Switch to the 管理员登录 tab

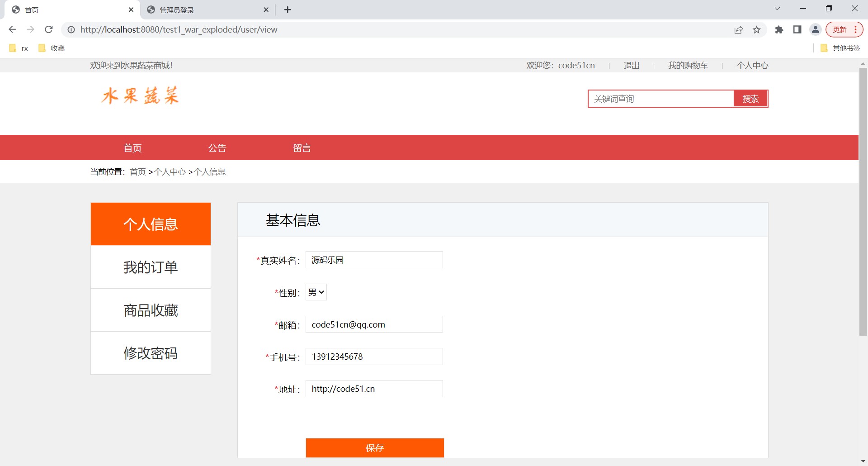[x=208, y=10]
